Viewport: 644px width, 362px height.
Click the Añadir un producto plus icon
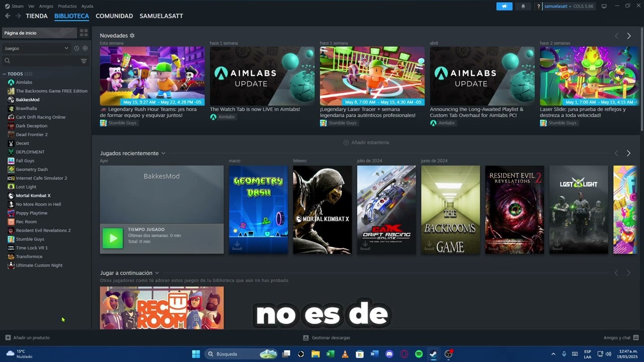8,338
